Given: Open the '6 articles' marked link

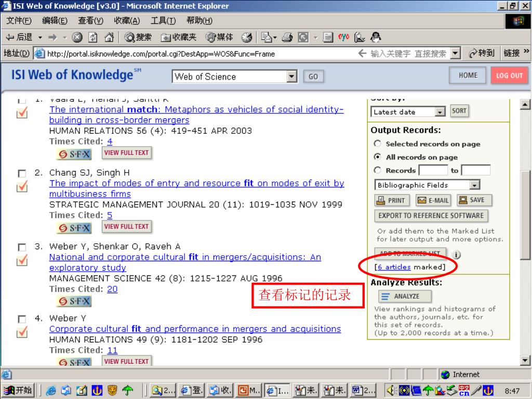Looking at the screenshot, I should [x=394, y=267].
